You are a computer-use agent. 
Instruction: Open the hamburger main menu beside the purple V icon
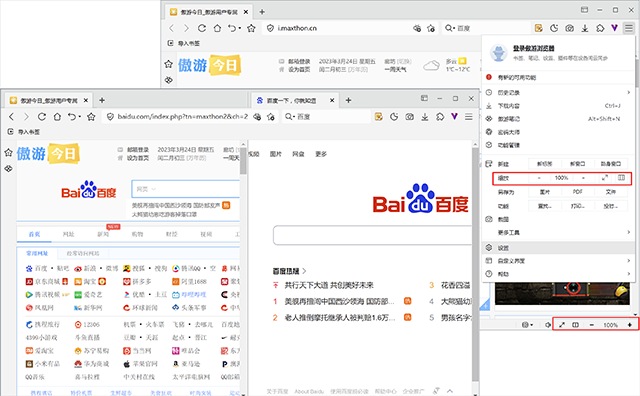point(629,28)
